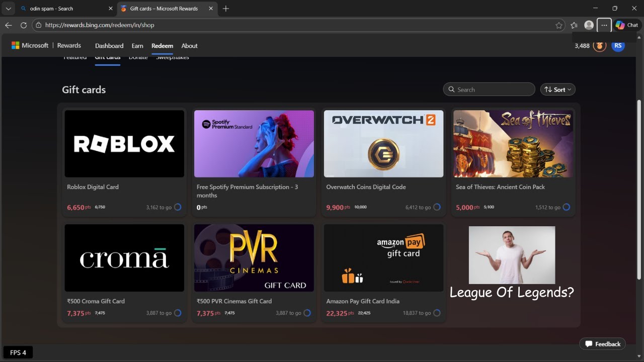This screenshot has width=644, height=362.
Task: Open the browser Favorites list icon
Action: coord(574,25)
